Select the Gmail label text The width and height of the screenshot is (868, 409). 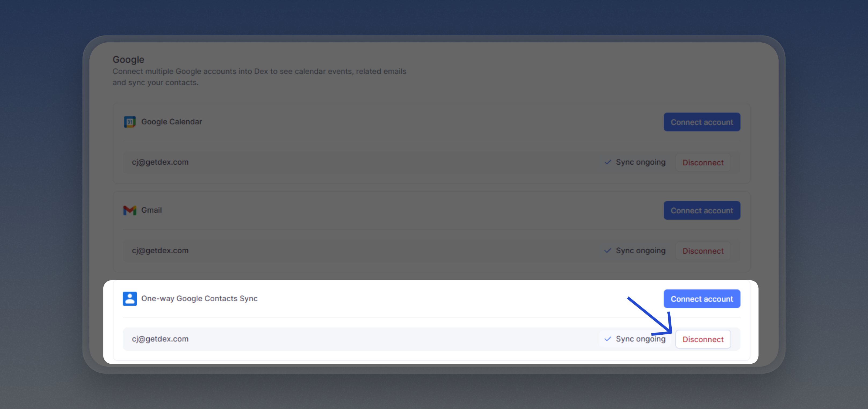click(152, 210)
